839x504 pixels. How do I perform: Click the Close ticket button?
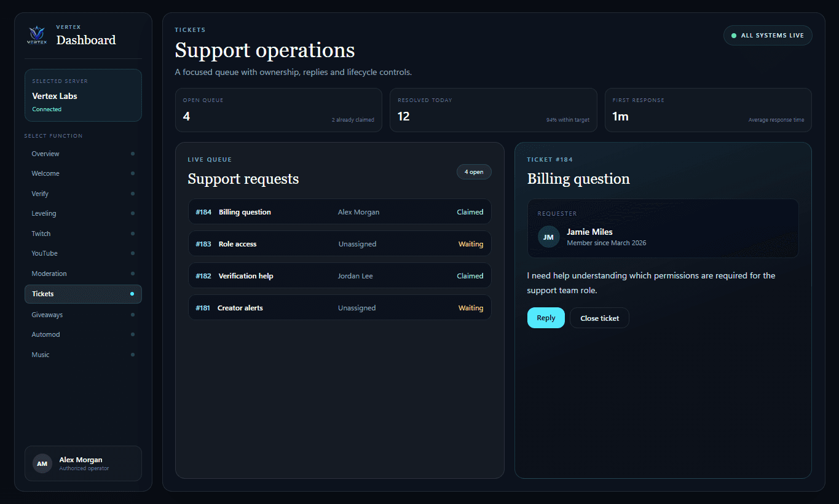tap(599, 318)
